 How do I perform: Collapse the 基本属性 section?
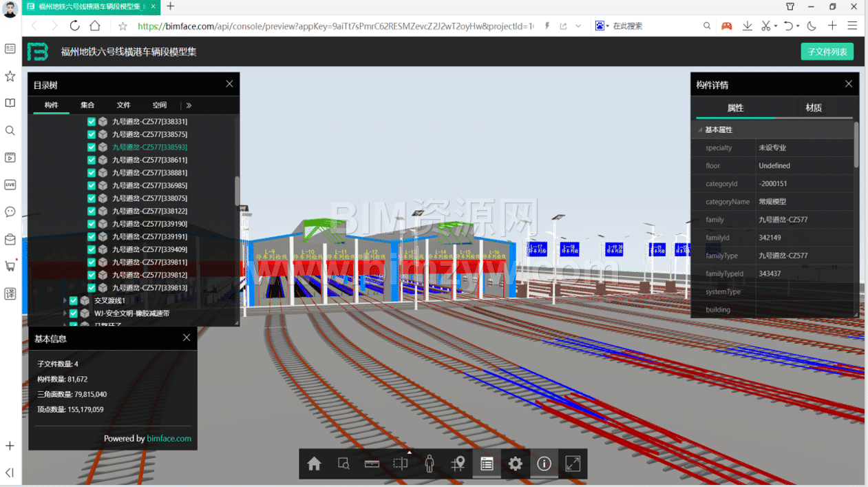(x=700, y=129)
